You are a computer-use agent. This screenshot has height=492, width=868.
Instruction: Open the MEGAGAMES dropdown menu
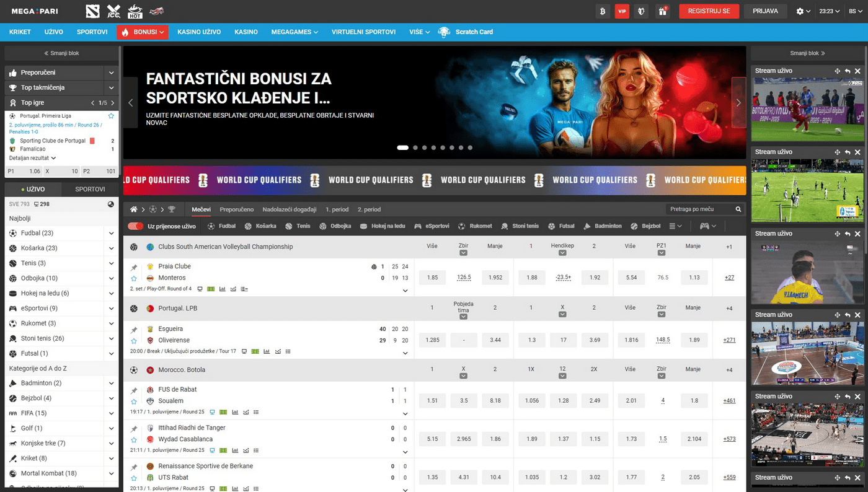294,32
